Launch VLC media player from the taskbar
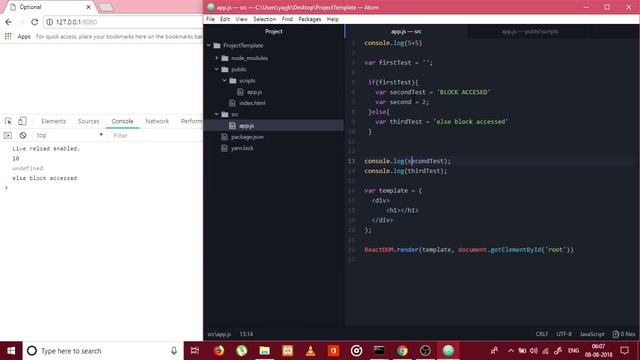The width and height of the screenshot is (640, 360). 310,351
